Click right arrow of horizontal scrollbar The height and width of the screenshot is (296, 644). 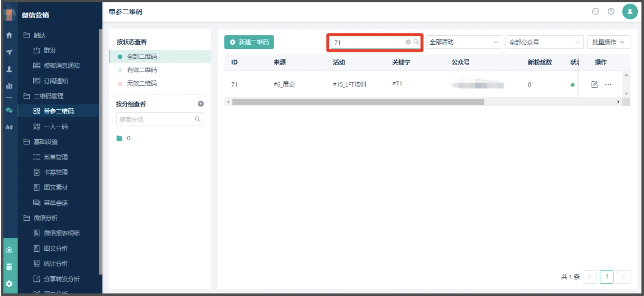click(618, 102)
